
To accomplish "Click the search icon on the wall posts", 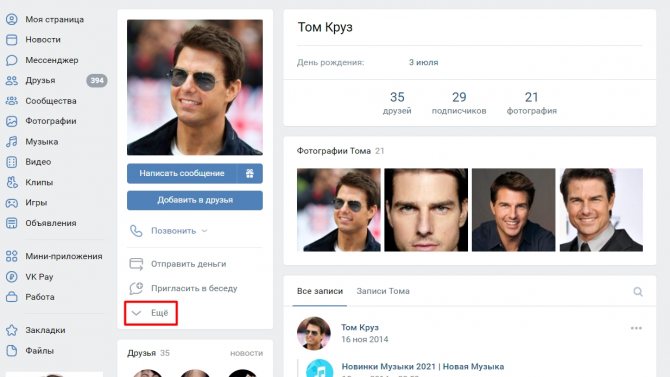I will [x=638, y=292].
